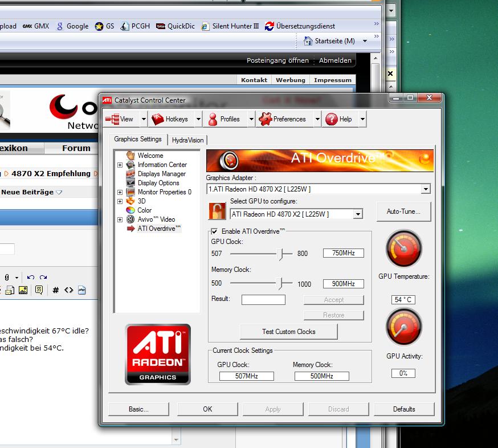The width and height of the screenshot is (498, 448).
Task: Click Test Custom Clocks button
Action: click(x=289, y=332)
